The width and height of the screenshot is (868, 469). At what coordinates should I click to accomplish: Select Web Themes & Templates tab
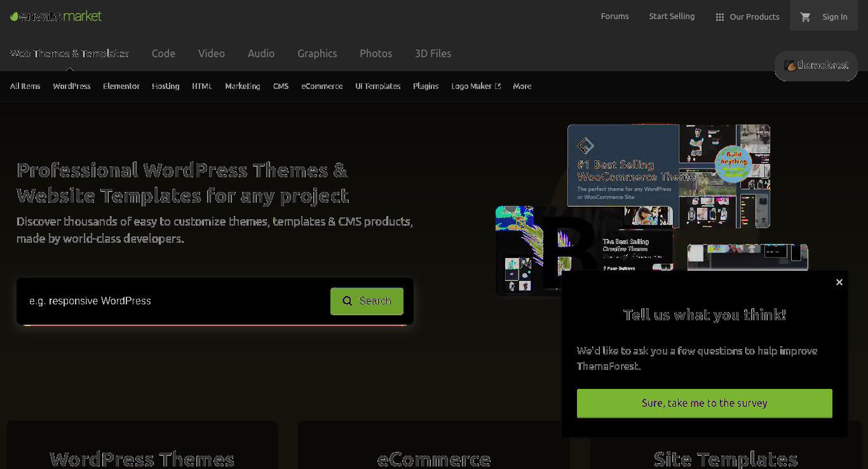click(69, 53)
